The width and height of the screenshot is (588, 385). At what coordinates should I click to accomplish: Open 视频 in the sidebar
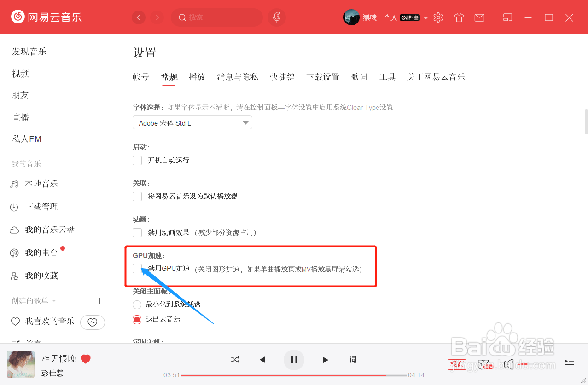pyautogui.click(x=20, y=74)
